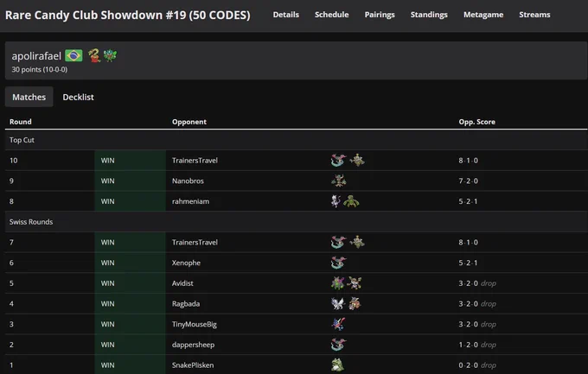588x374 pixels.
Task: Click the 5-2-1 score for Xenophe
Action: (x=468, y=263)
